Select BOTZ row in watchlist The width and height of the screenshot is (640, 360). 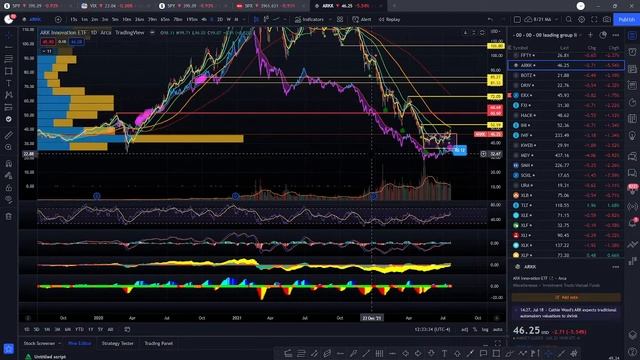click(x=566, y=75)
